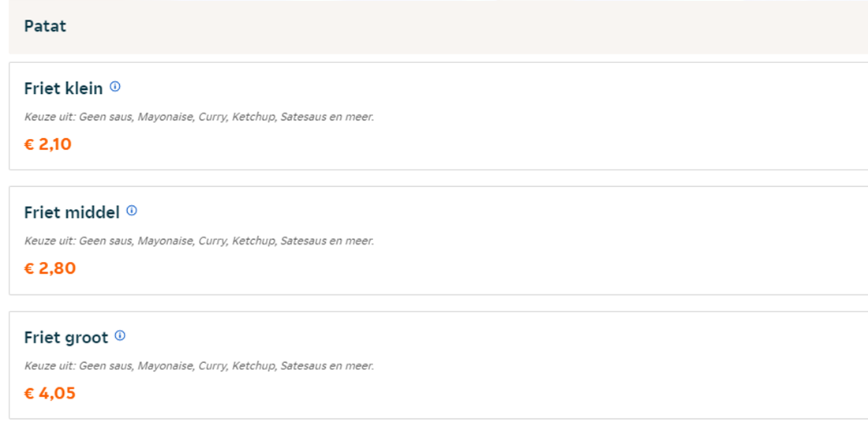Click the € 2,10 price

coord(48,144)
